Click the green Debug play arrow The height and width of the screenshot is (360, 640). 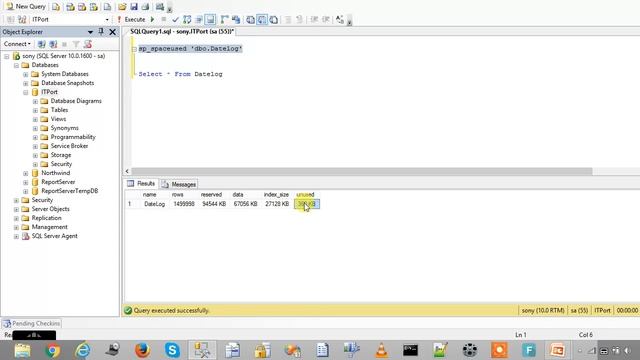pyautogui.click(x=152, y=19)
